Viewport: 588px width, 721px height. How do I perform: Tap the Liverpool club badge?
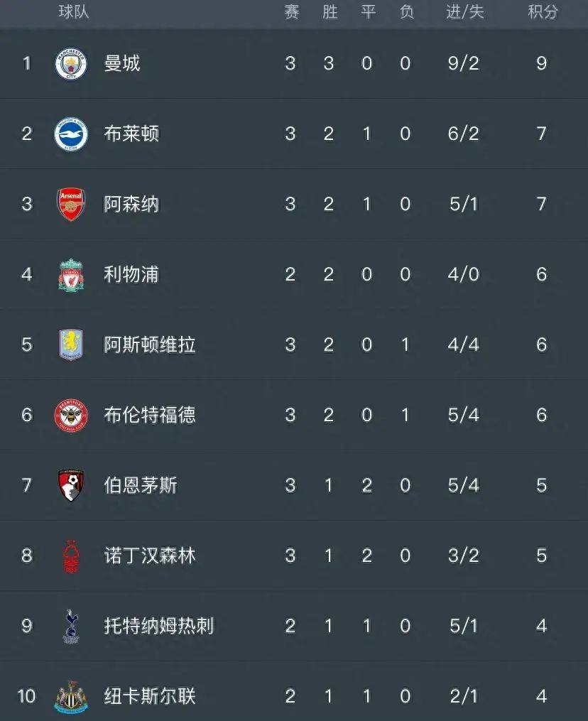(x=71, y=274)
